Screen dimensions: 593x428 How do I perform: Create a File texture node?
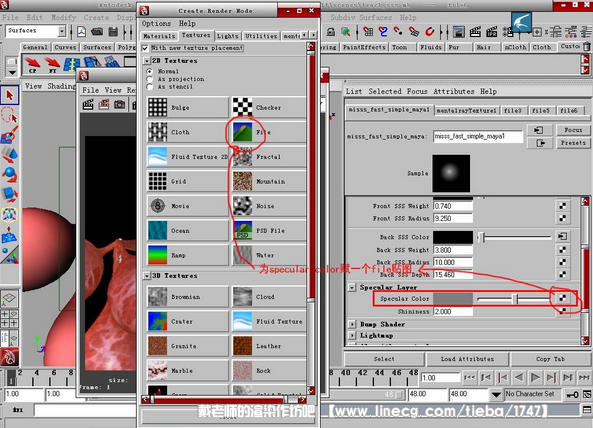coord(268,132)
